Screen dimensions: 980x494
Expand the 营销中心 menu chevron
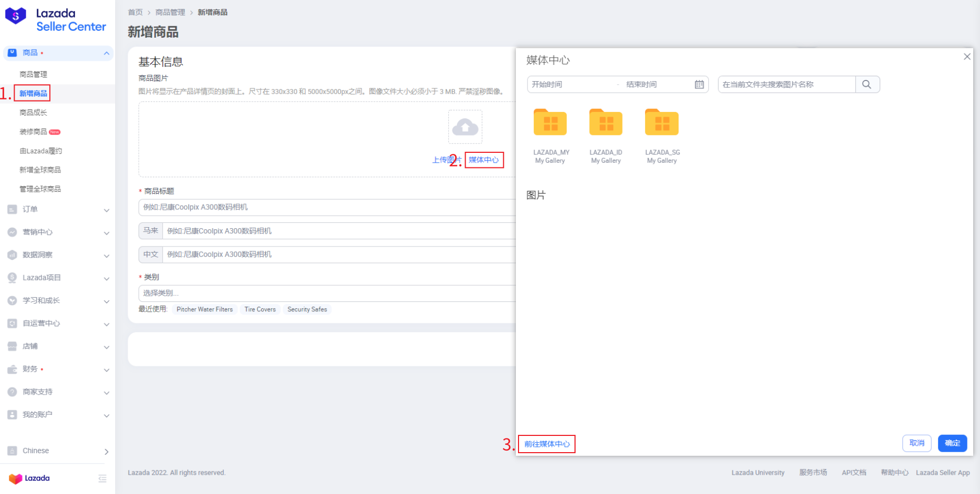tap(106, 233)
